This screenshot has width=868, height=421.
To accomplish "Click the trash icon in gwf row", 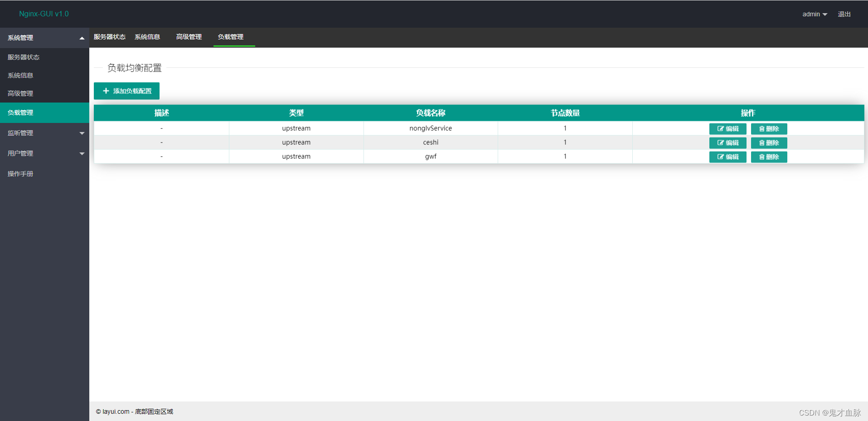I will coord(761,157).
